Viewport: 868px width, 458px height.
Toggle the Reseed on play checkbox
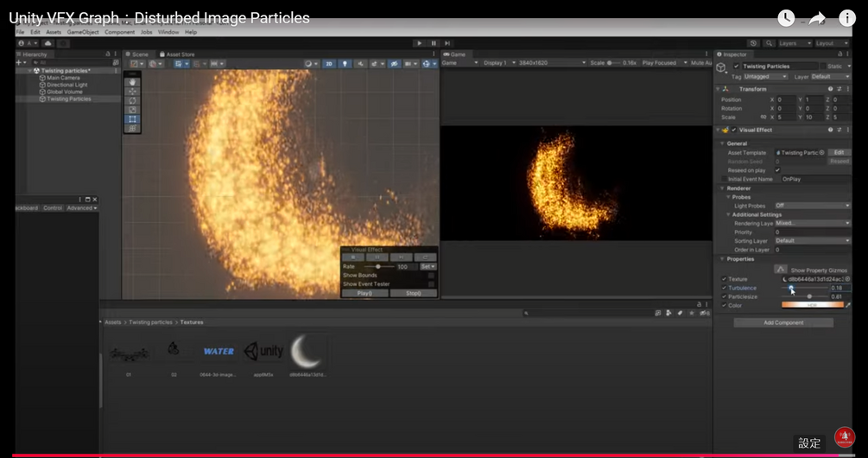click(x=778, y=170)
